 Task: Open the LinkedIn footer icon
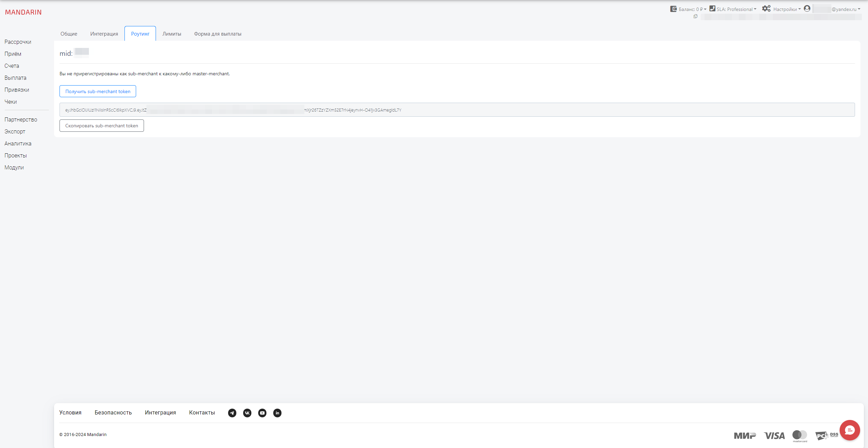(277, 413)
